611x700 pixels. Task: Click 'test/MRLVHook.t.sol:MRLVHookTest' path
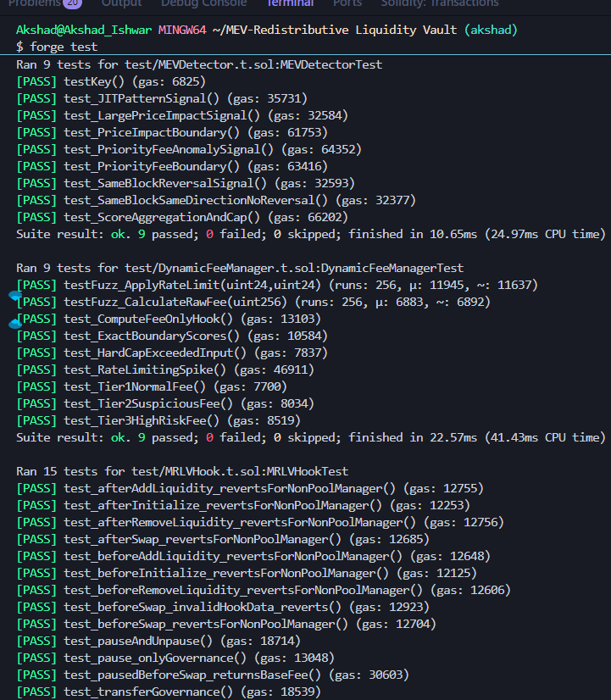(240, 472)
